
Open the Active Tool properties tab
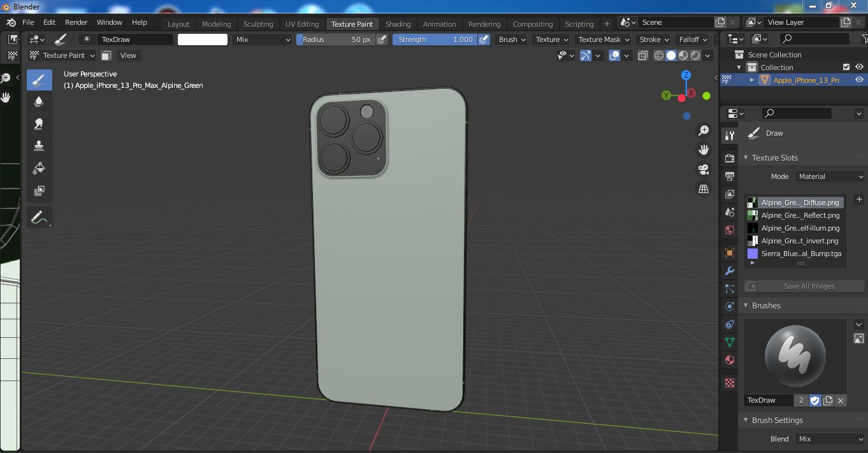click(x=730, y=135)
